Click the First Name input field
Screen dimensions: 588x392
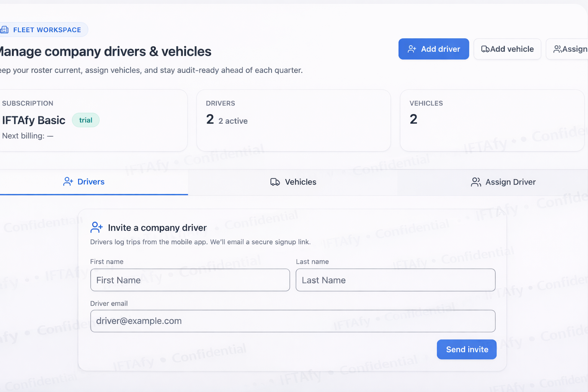point(190,280)
